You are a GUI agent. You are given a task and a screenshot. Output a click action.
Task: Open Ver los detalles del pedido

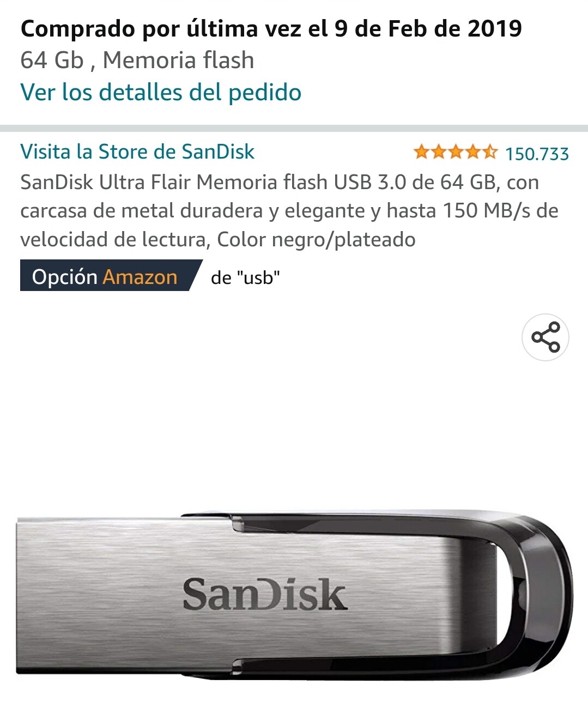[x=161, y=92]
